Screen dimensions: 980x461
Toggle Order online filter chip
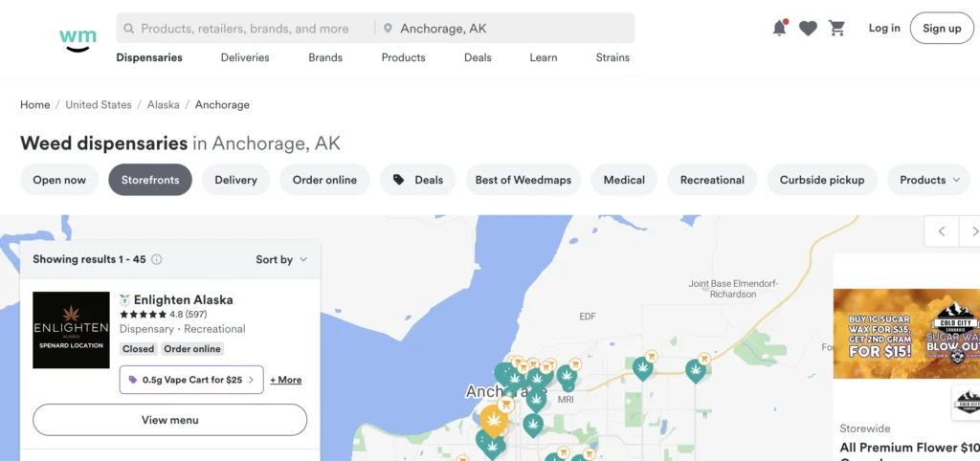tap(324, 180)
